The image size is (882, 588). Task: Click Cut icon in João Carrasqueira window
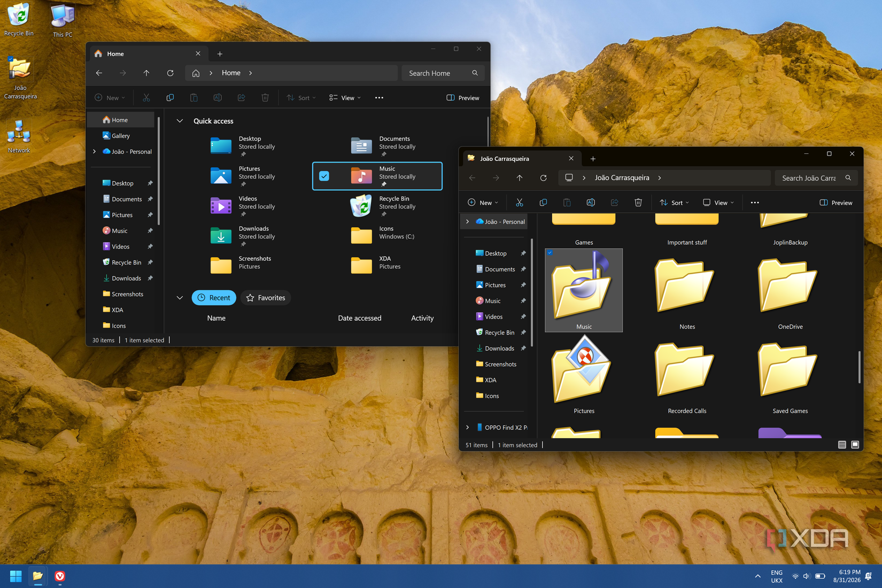click(519, 203)
